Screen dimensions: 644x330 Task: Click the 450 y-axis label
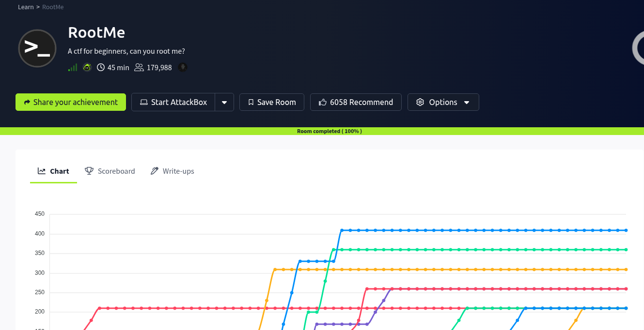coord(40,214)
